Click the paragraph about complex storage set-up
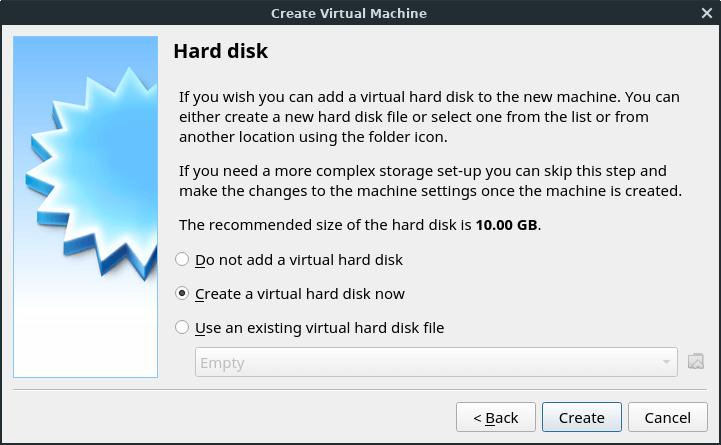Viewport: 721px width, 445px height. 429,181
